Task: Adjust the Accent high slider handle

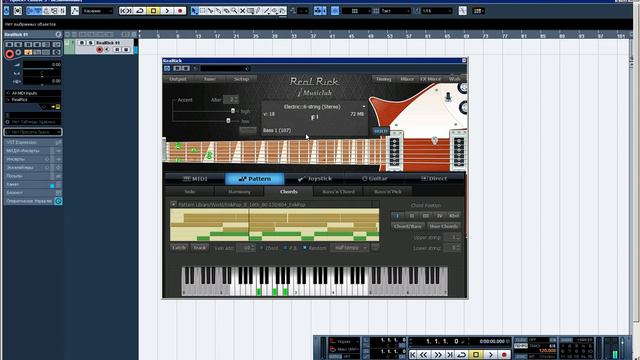Action: point(233,111)
